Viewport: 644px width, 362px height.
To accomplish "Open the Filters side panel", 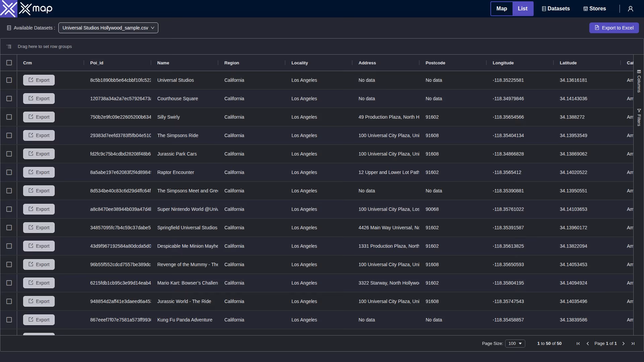I will pos(639,117).
